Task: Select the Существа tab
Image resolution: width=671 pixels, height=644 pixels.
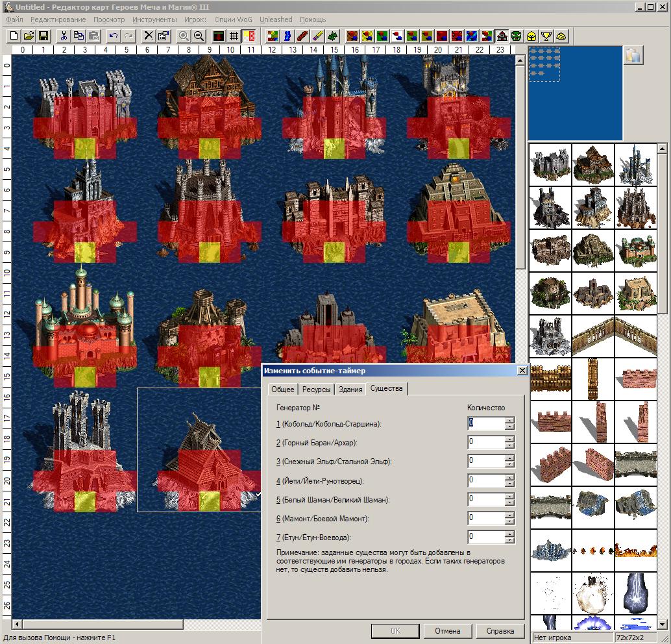Action: (x=386, y=388)
